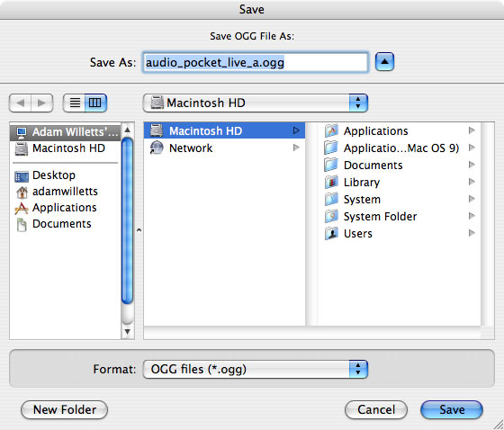The width and height of the screenshot is (504, 430).
Task: Select Desktop in the sidebar
Action: coord(65,175)
